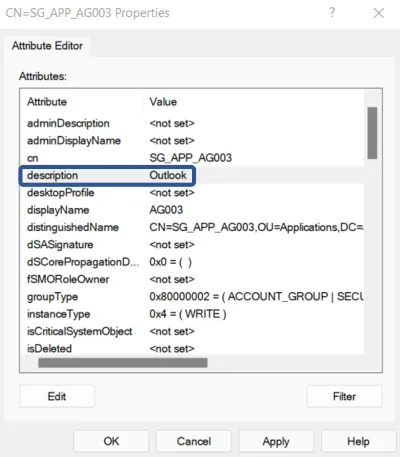This screenshot has height=457, width=400.
Task: Select the description attribute row
Action: coord(192,175)
